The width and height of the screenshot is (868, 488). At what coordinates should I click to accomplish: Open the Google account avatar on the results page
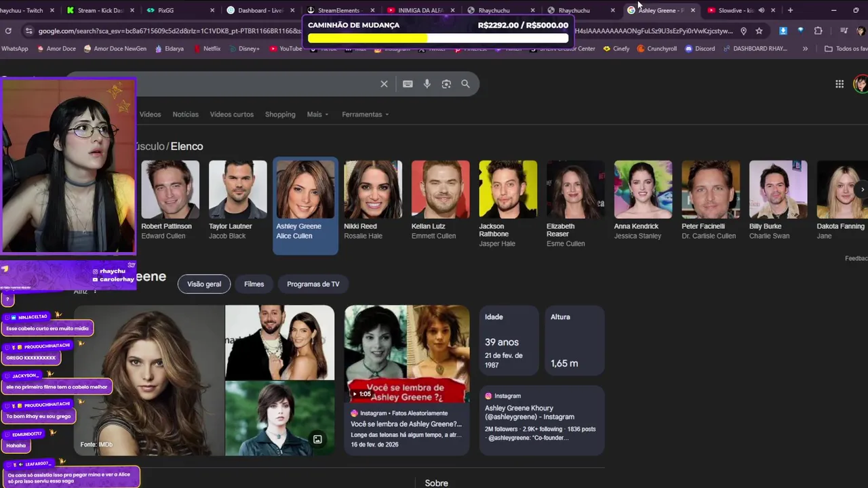click(861, 84)
